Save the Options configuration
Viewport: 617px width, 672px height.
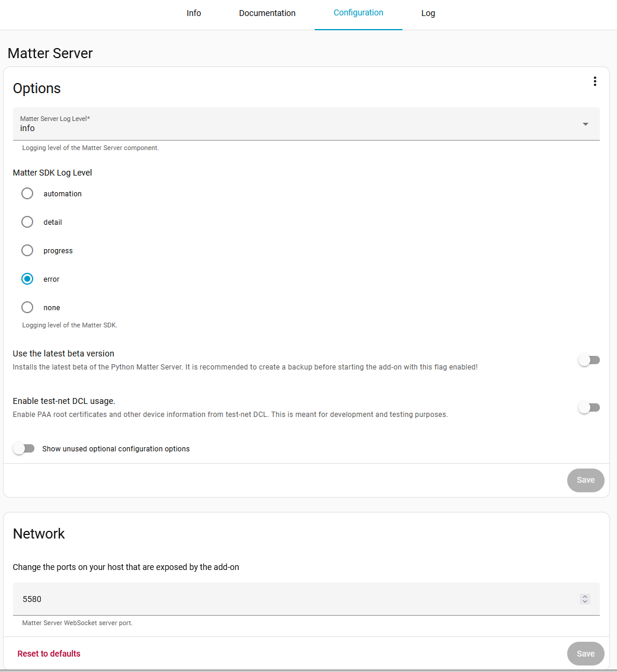point(586,480)
